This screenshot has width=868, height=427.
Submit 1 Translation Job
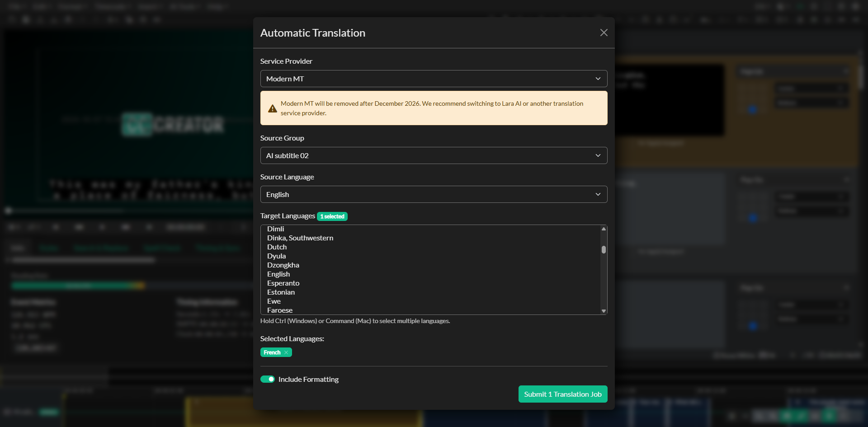[563, 394]
